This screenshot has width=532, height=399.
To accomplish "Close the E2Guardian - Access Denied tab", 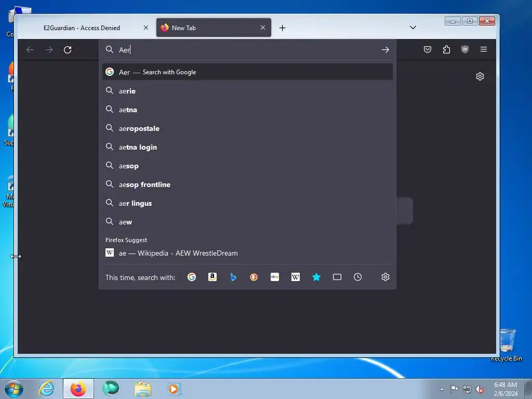I will tap(146, 28).
